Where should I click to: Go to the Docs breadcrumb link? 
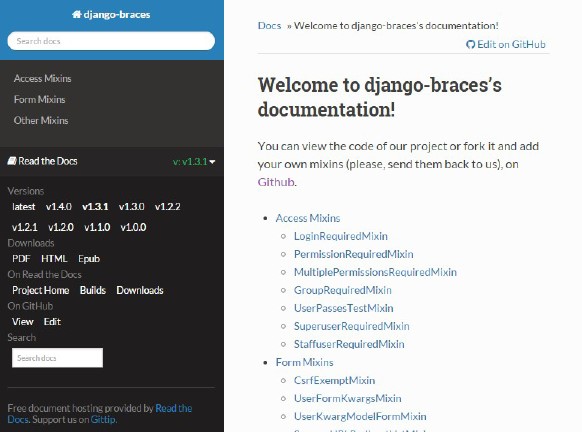click(x=269, y=26)
